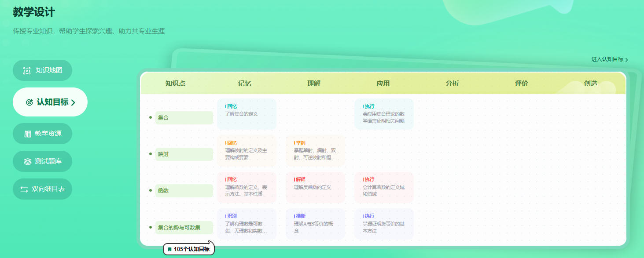Click the 双向细目表 arrows icon

pyautogui.click(x=24, y=189)
